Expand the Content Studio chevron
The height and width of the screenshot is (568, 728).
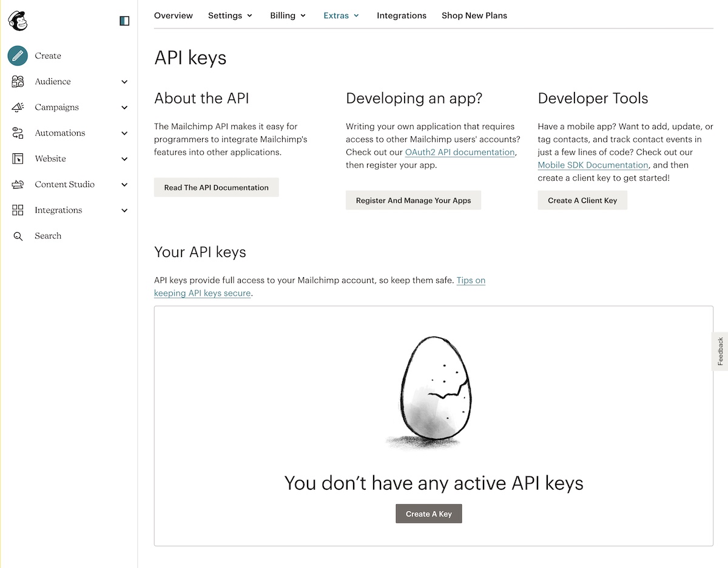click(x=124, y=185)
